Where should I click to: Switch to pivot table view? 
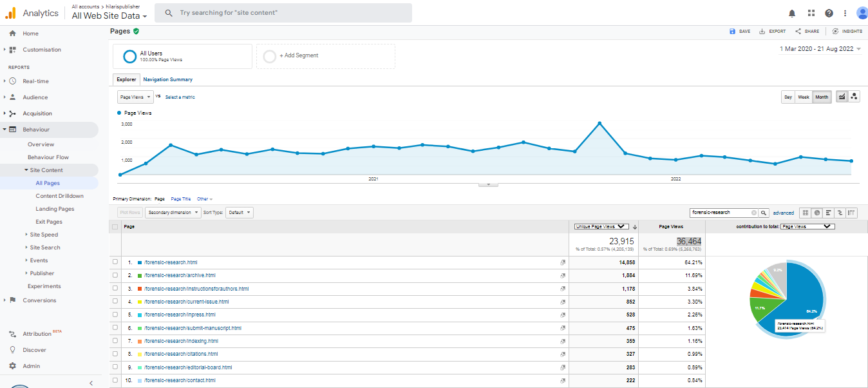click(851, 213)
